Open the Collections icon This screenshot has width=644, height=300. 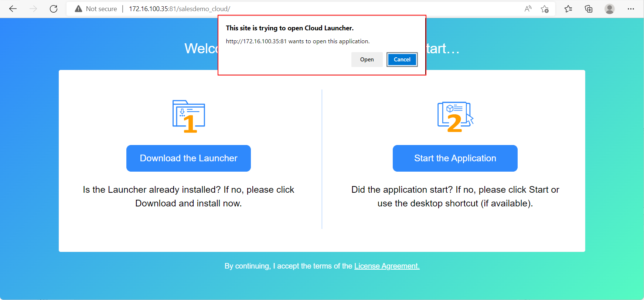point(589,9)
